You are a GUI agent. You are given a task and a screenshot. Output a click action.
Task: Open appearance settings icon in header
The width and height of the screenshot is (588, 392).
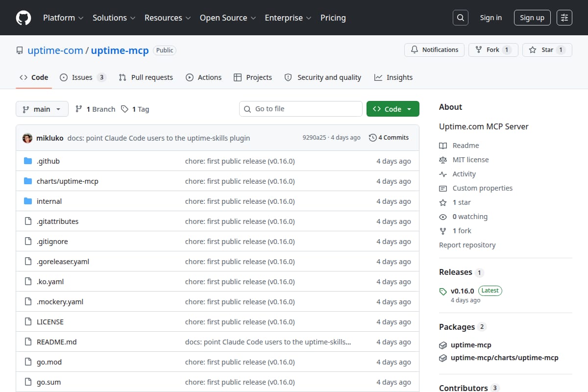point(564,18)
